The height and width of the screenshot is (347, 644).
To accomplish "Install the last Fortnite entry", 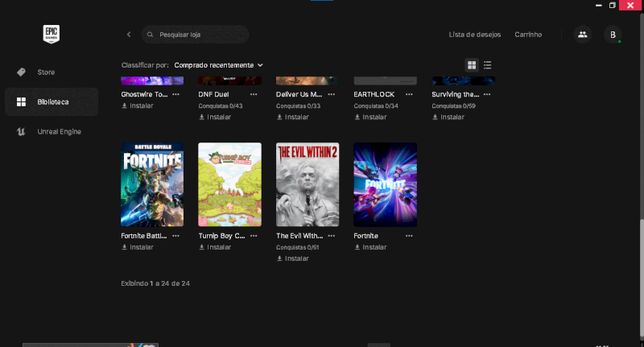I will tap(370, 247).
